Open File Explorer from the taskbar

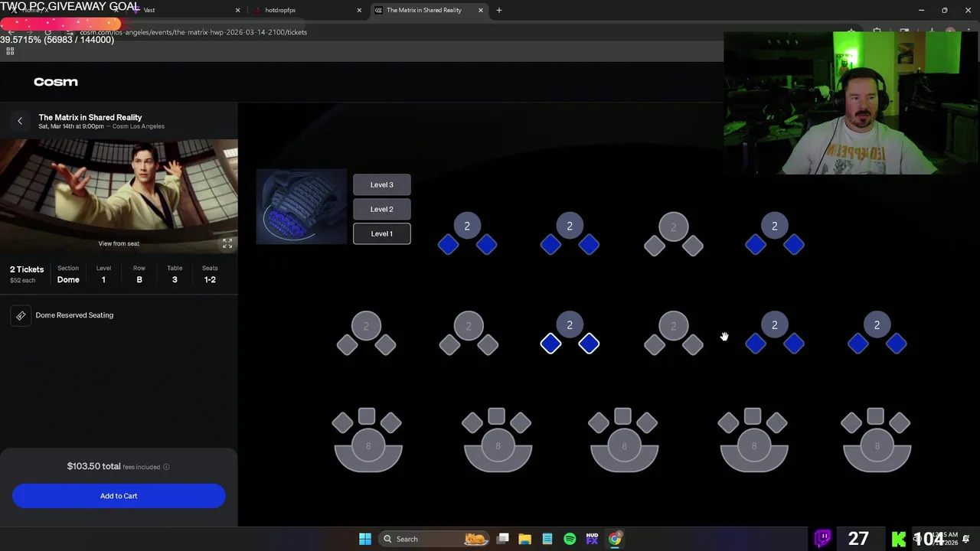click(524, 539)
